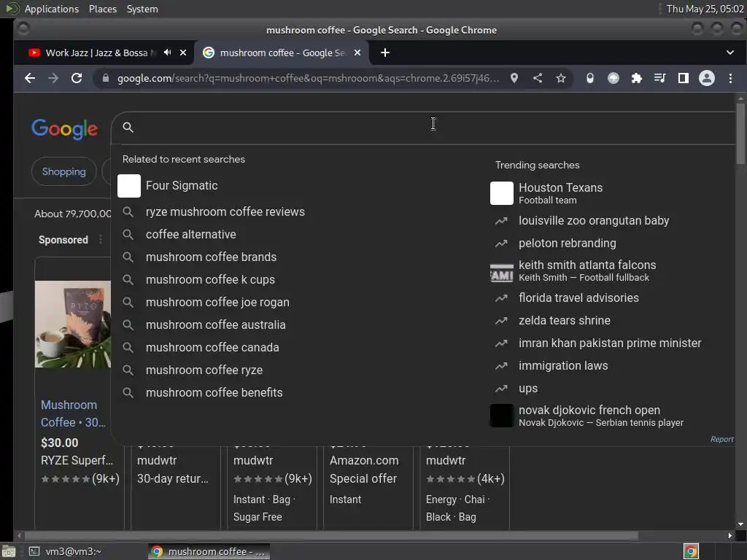Open the Extensions puzzle icon
This screenshot has width=747, height=560.
636,78
